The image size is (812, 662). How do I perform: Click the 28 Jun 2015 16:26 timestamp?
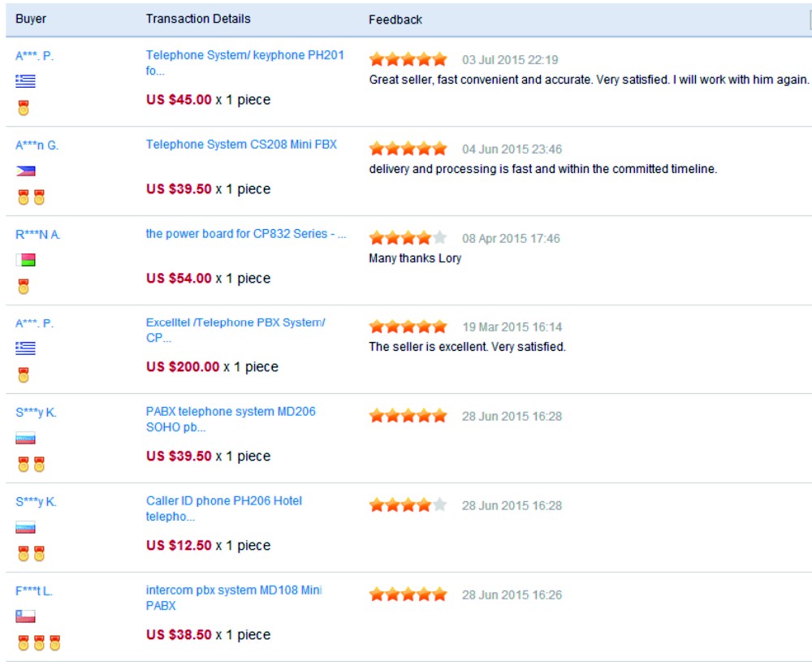point(512,595)
